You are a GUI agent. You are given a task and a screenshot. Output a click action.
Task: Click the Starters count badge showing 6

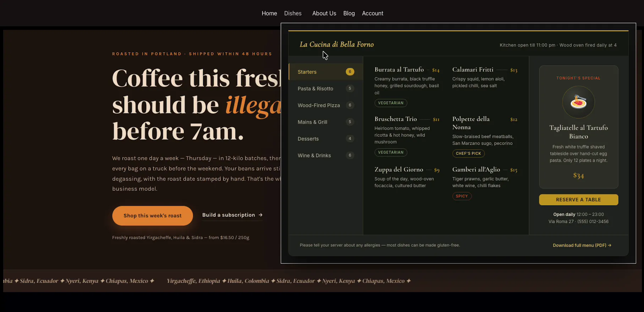[350, 72]
